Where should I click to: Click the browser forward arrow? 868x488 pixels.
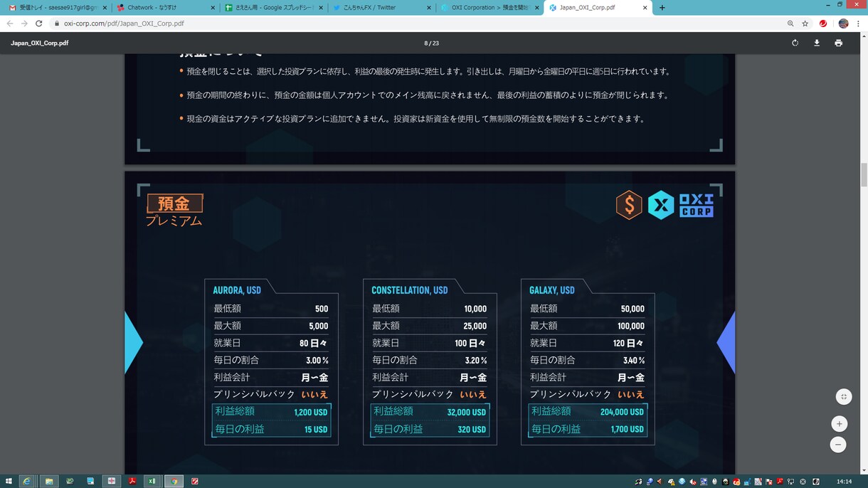24,23
